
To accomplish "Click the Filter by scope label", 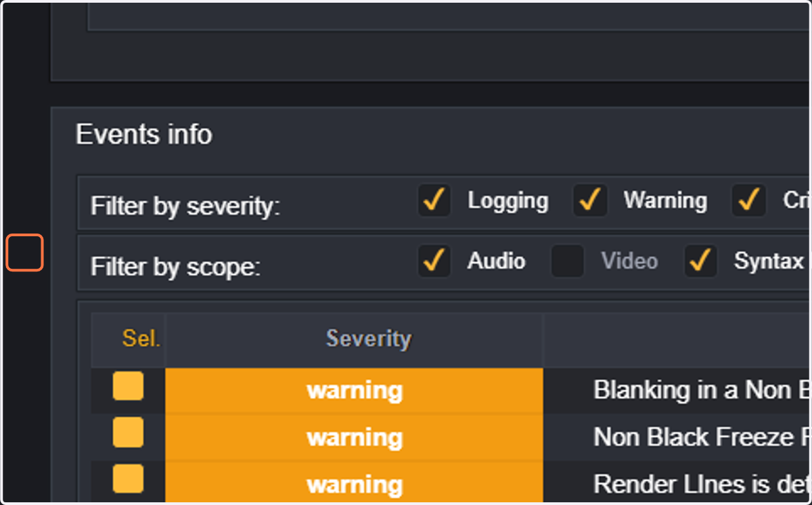I will 175,266.
